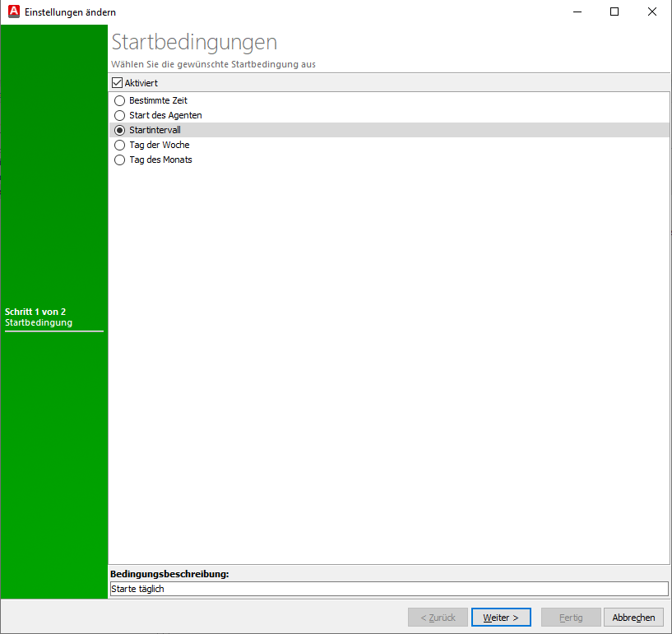Click the Weiter button
The image size is (672, 634).
pos(500,617)
